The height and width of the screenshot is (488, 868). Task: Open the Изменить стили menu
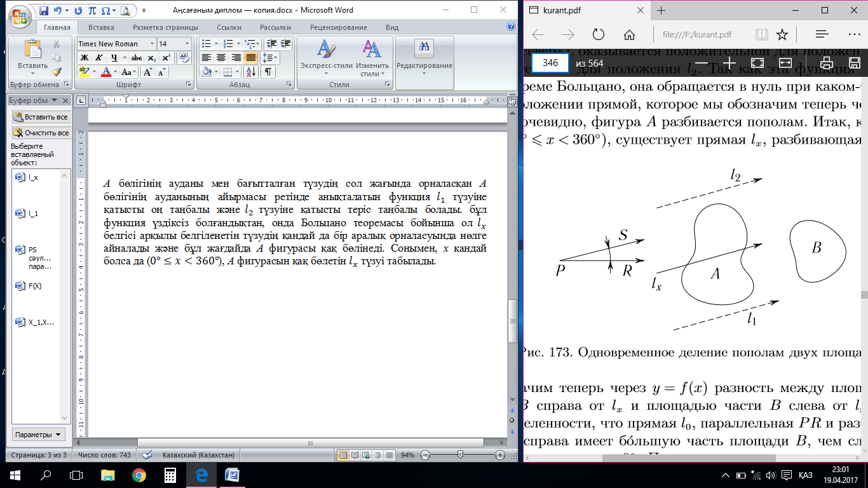point(372,57)
